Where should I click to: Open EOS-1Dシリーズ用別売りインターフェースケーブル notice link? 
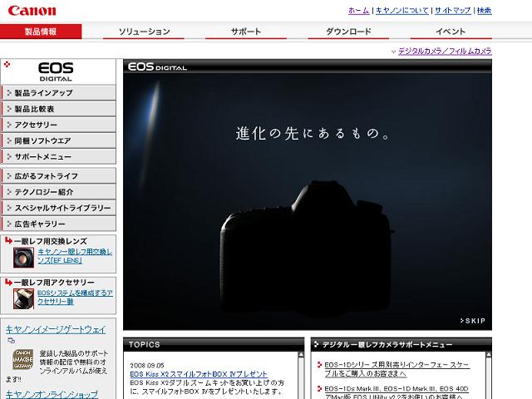pyautogui.click(x=397, y=369)
